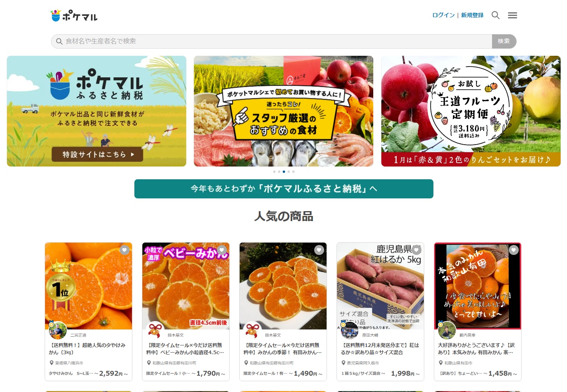Focus the 食材名や生産者名で検索 search field
Image resolution: width=567 pixels, height=392 pixels.
272,41
